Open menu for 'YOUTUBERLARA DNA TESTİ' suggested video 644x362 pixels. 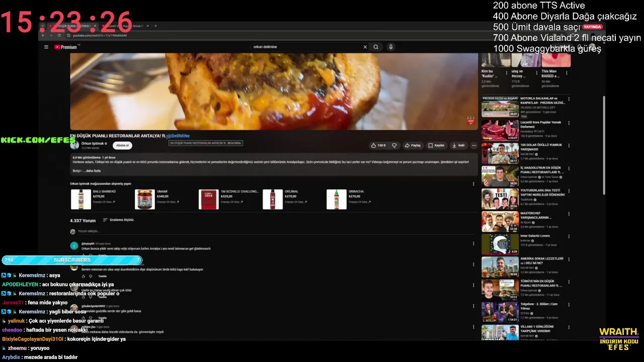(569, 191)
